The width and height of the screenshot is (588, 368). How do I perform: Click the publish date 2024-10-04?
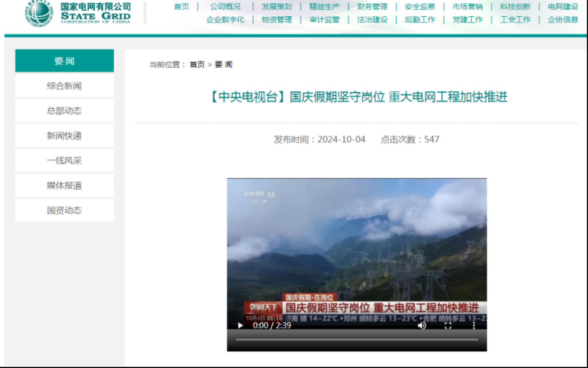coord(341,139)
